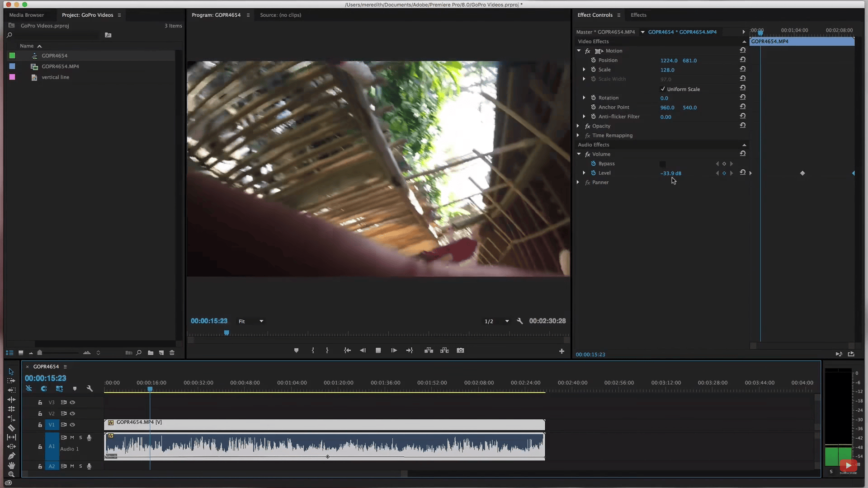Viewport: 868px width, 488px height.
Task: Open the Fit zoom level dropdown
Action: [x=251, y=321]
